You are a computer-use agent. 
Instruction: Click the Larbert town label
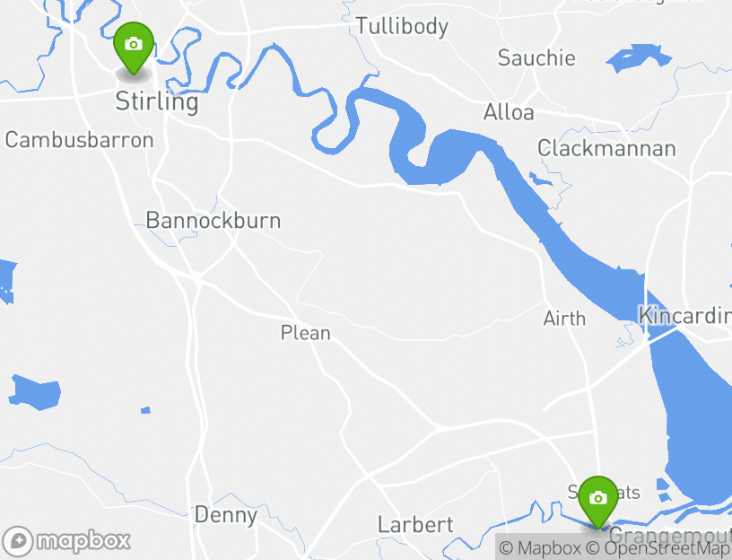click(415, 525)
